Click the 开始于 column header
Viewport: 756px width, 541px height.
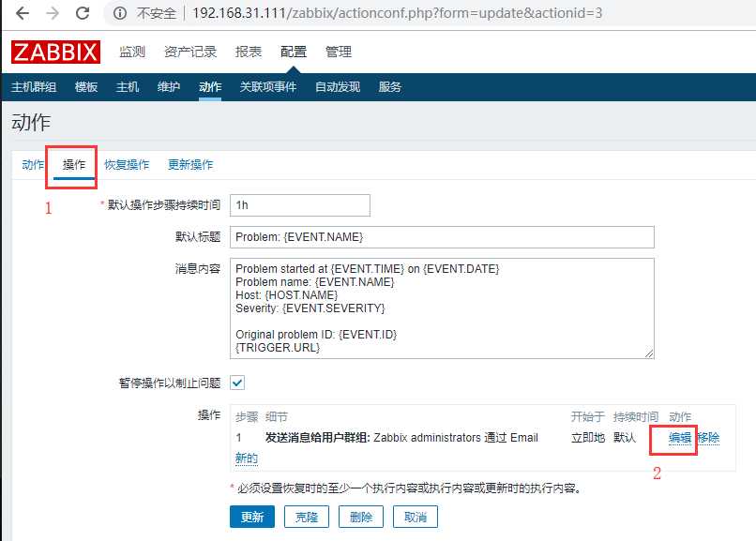[588, 416]
